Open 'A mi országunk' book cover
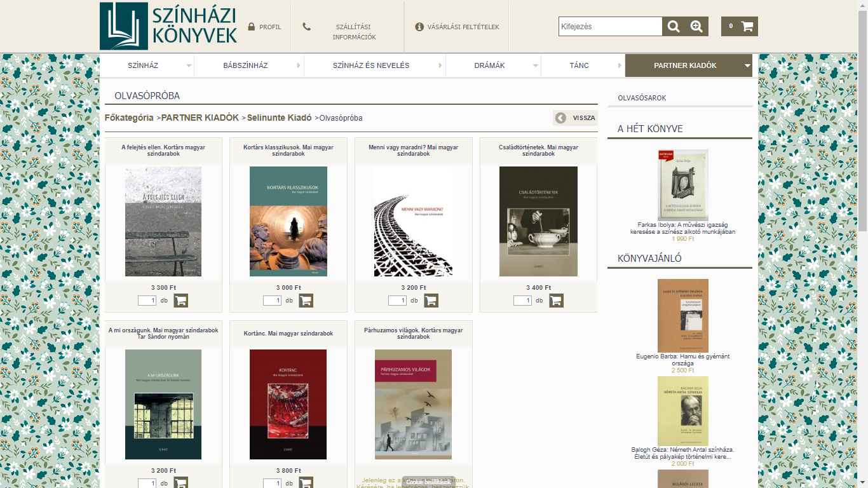The image size is (868, 488). click(163, 404)
